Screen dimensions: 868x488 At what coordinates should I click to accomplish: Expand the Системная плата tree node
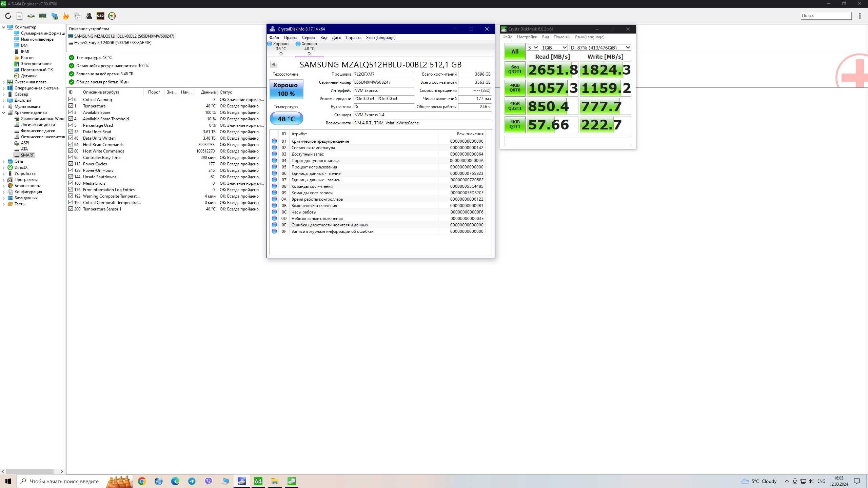[4, 82]
